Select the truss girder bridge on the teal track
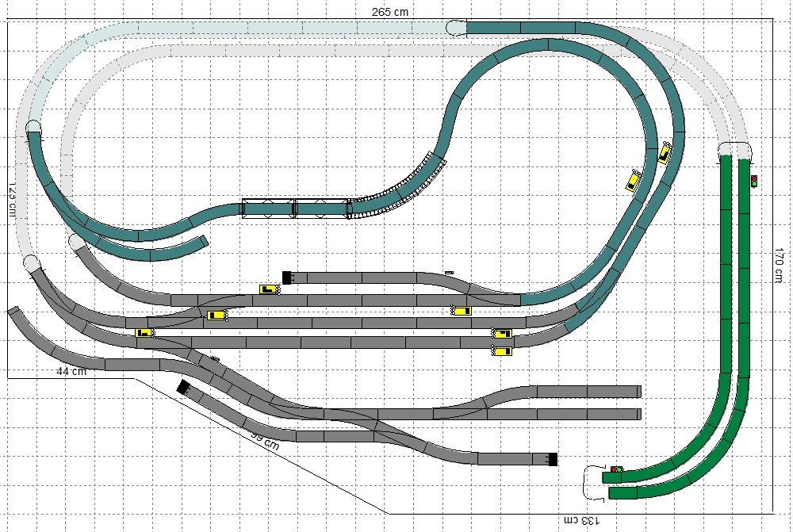 295,209
